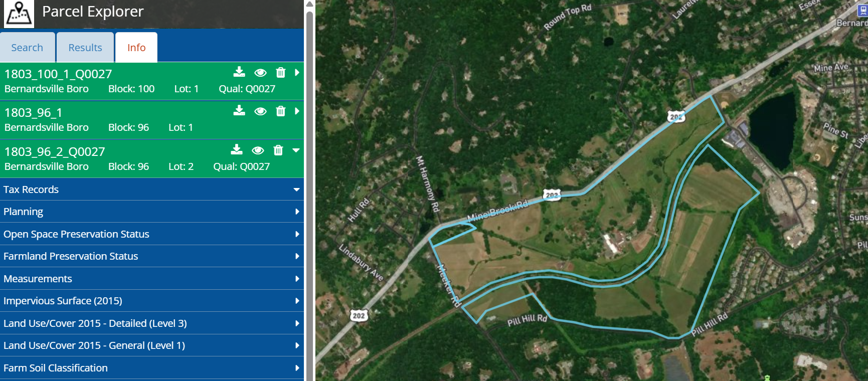
Task: Open Farmland Preservation Status section
Action: pos(152,256)
